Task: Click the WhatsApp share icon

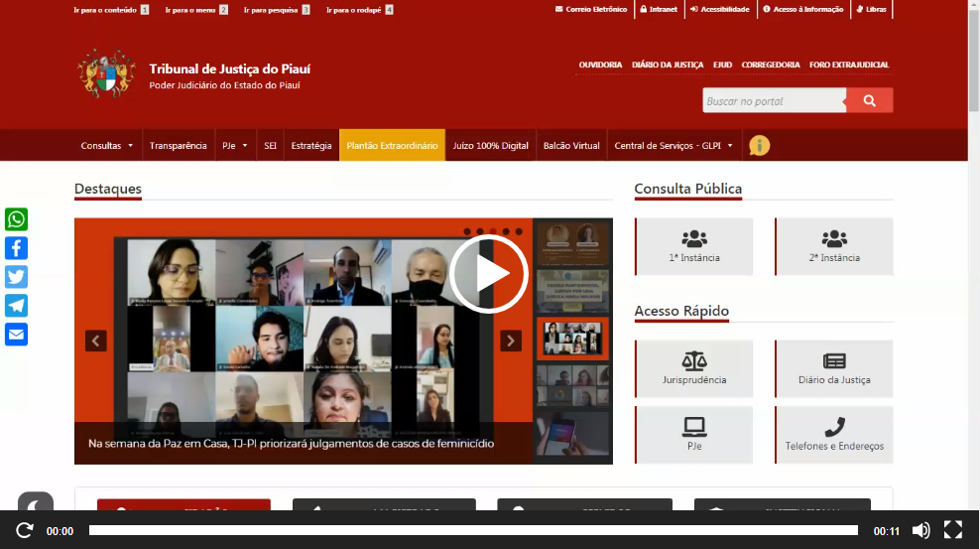Action: coord(16,219)
